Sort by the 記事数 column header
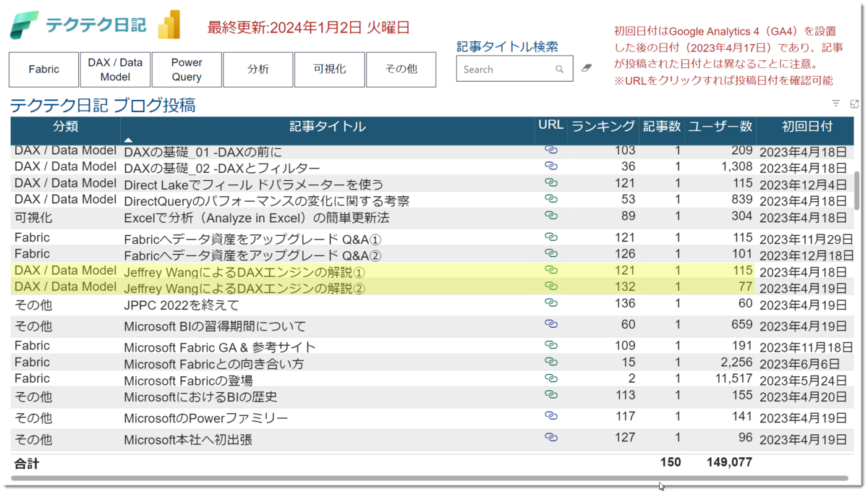Viewport: 868px width, 492px height. click(662, 126)
